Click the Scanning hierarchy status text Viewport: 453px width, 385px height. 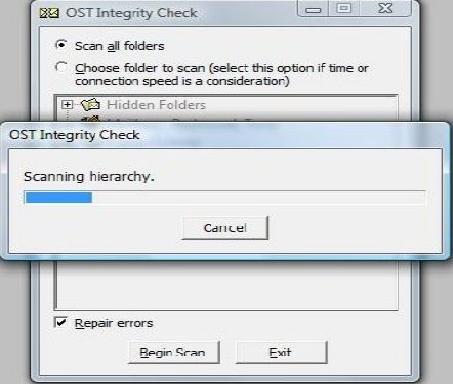click(89, 176)
